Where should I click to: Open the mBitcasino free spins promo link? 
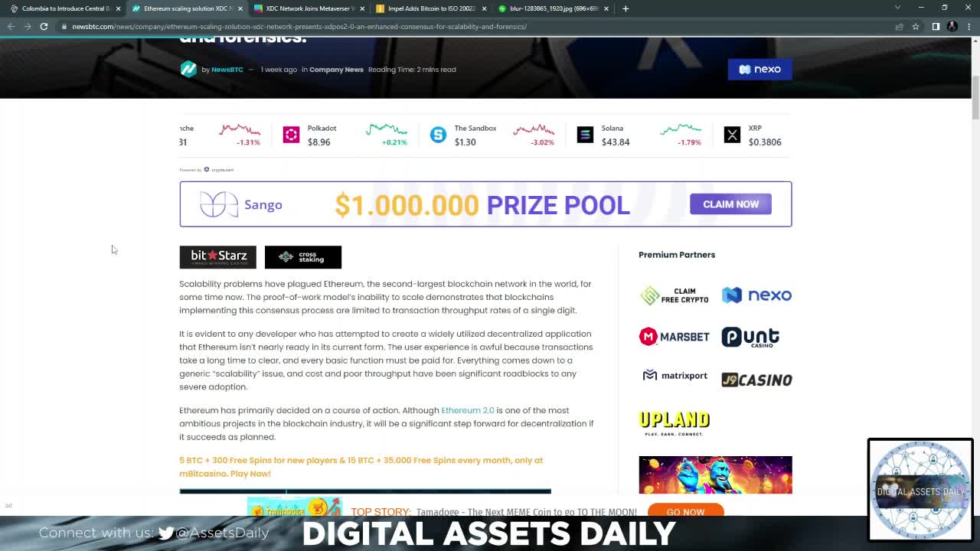pos(361,467)
